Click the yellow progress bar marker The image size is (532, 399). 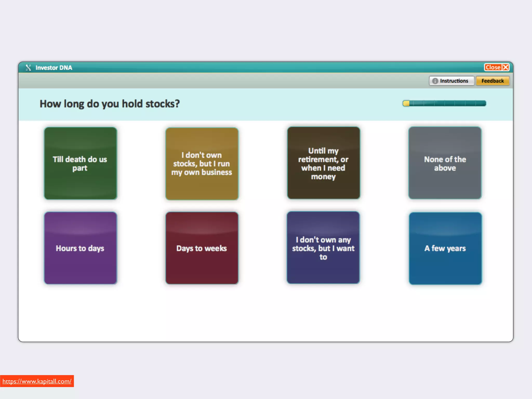pos(406,103)
